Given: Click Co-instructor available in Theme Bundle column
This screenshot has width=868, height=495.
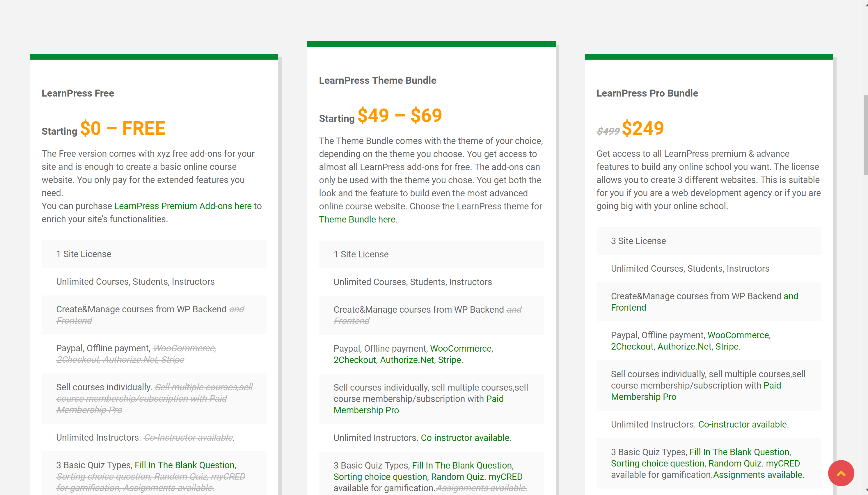Looking at the screenshot, I should (465, 437).
